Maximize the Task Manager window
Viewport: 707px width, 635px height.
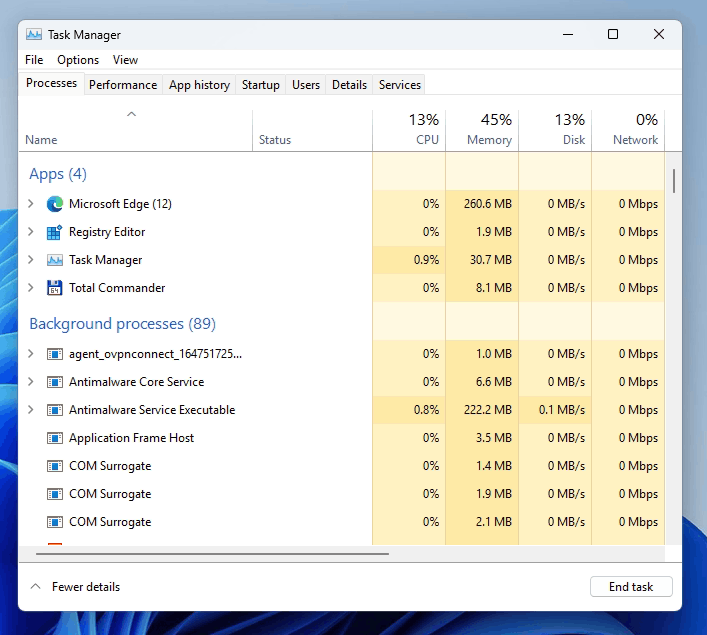[613, 34]
